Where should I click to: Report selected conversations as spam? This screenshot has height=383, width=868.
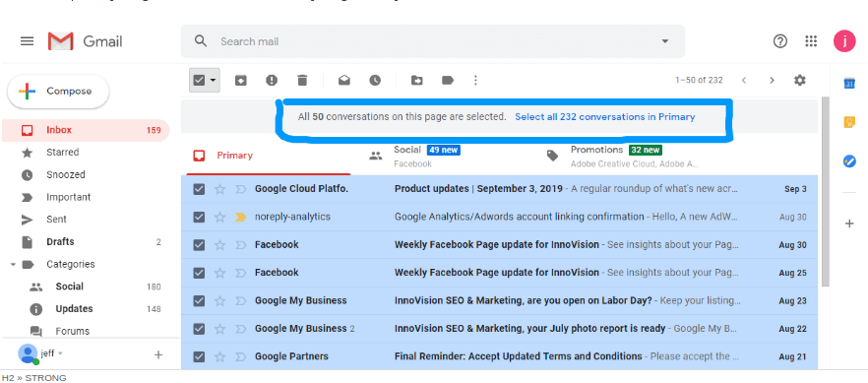[x=272, y=81]
